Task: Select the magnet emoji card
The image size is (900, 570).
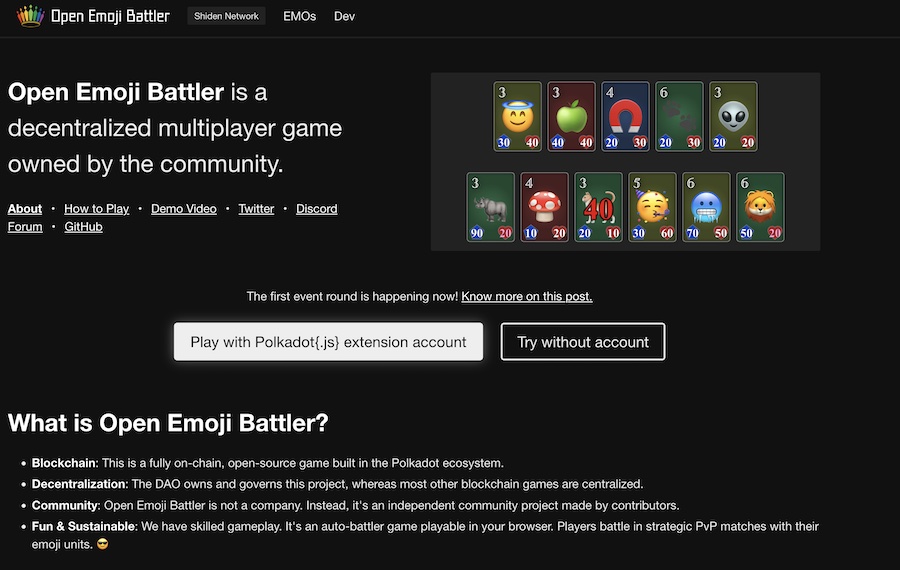Action: [625, 117]
